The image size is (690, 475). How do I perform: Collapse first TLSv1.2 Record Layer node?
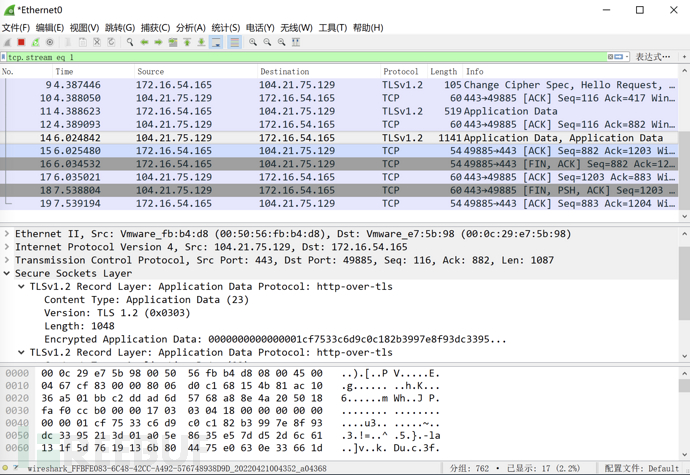21,287
